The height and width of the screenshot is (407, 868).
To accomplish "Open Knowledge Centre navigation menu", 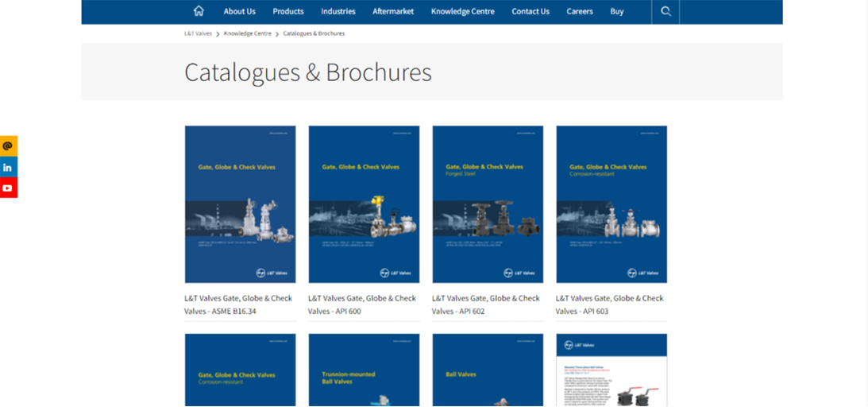I will coord(462,11).
